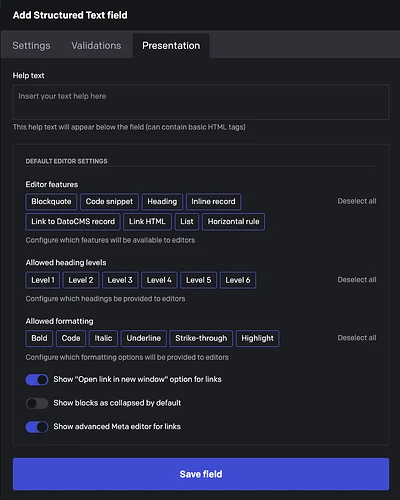Deselect all editor features
The height and width of the screenshot is (500, 400).
(x=357, y=201)
